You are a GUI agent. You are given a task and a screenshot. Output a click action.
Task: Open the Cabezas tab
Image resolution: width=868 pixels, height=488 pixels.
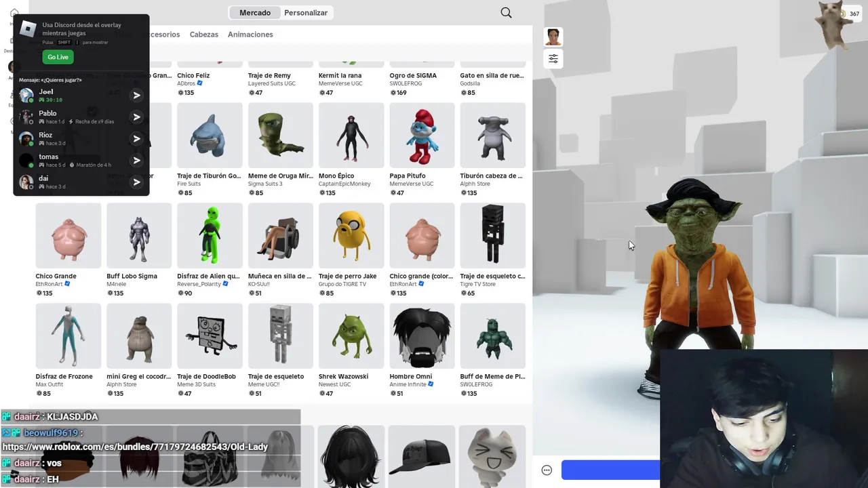204,35
